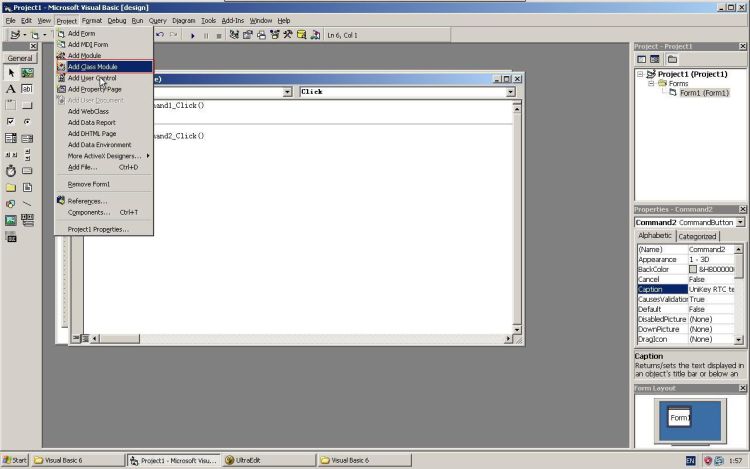
Task: Click View Object in Project panel
Action: click(655, 59)
